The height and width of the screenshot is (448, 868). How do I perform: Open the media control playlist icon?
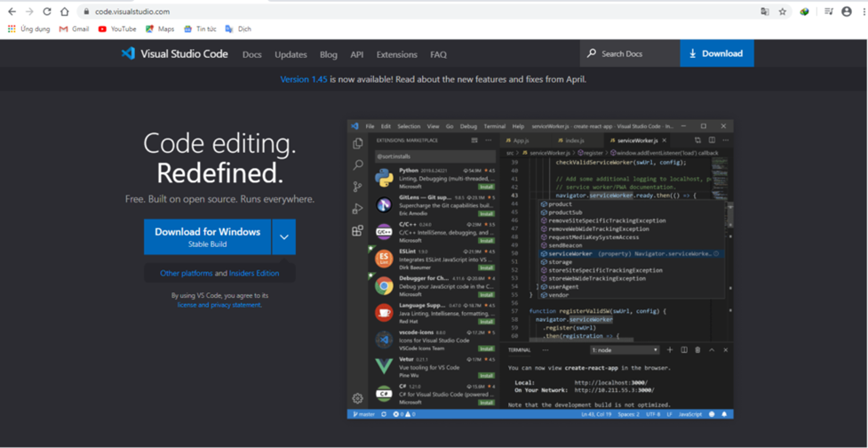(829, 12)
